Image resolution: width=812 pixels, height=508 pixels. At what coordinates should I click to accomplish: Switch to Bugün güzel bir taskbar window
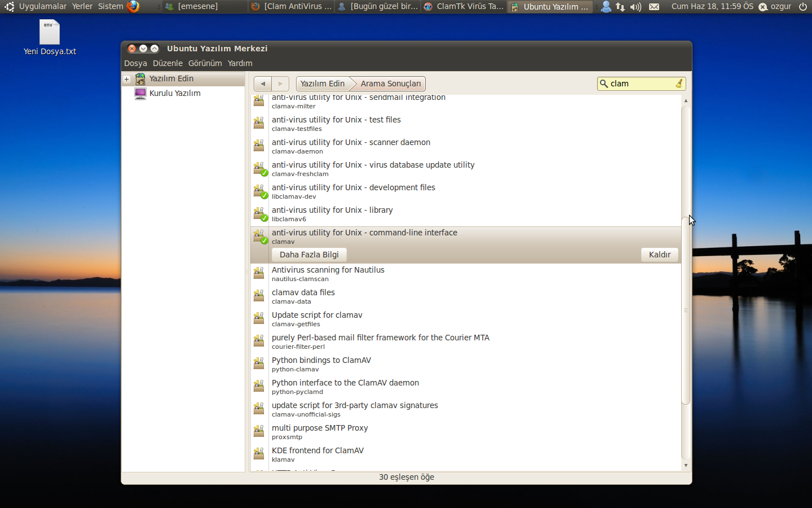[378, 6]
